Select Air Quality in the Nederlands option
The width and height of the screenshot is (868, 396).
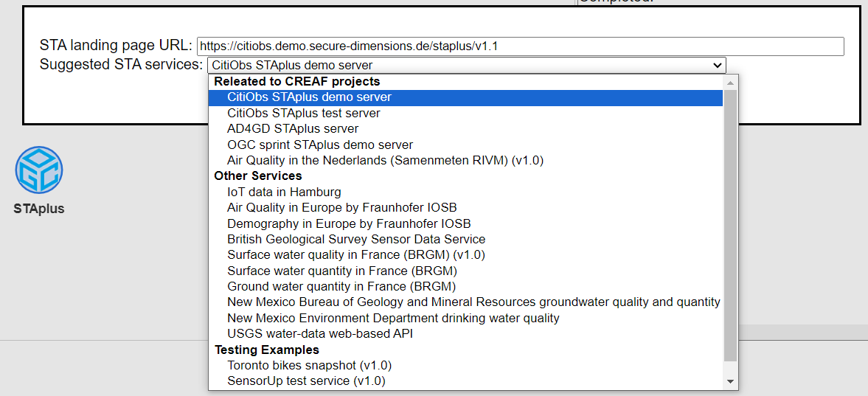coord(465,161)
